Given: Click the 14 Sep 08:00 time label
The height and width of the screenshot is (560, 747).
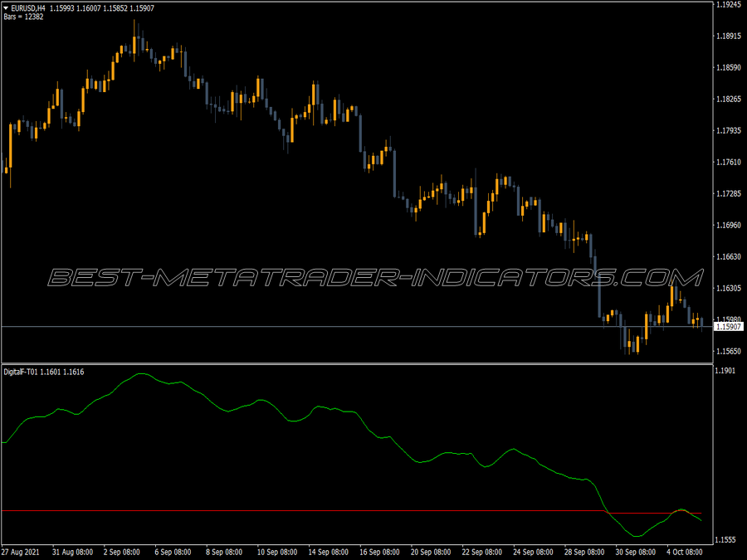Looking at the screenshot, I should point(328,553).
